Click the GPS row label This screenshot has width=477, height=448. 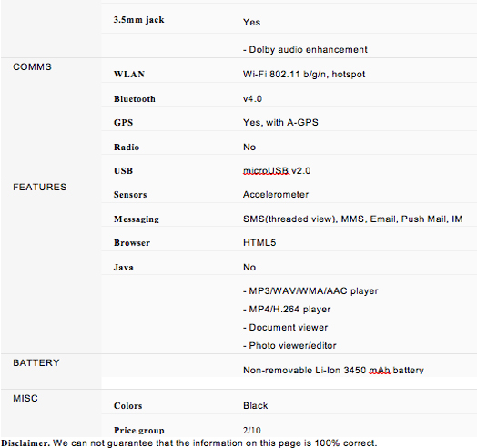click(123, 122)
